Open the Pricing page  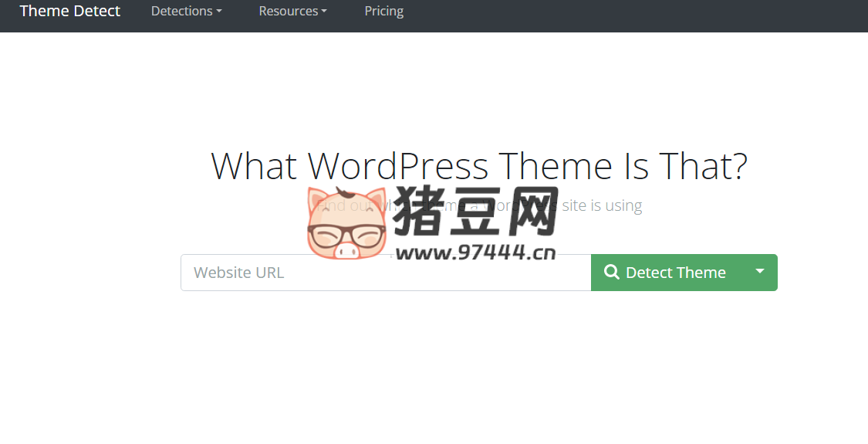383,11
